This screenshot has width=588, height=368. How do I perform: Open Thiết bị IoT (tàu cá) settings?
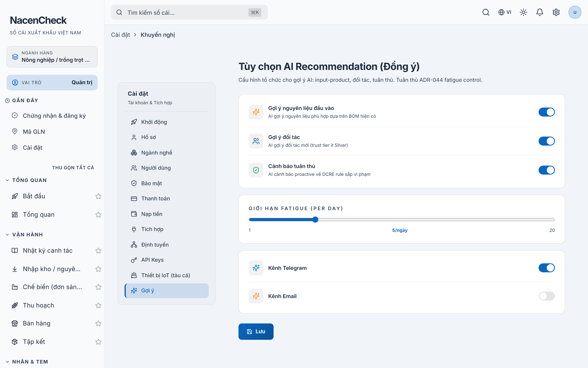(x=166, y=275)
